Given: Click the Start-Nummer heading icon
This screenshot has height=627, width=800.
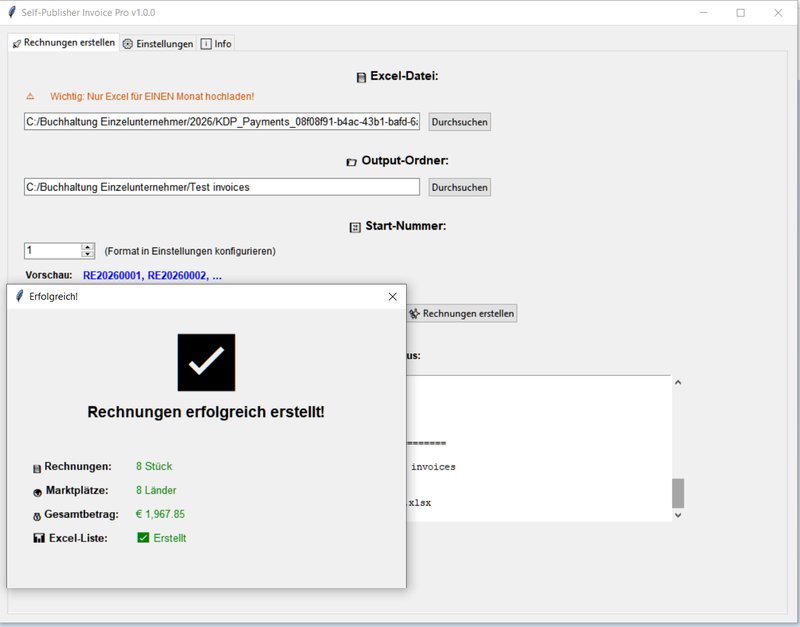Looking at the screenshot, I should 355,227.
